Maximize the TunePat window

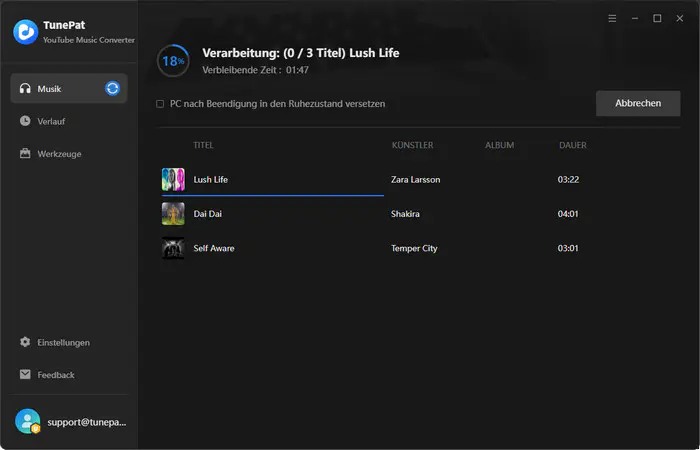click(x=657, y=18)
